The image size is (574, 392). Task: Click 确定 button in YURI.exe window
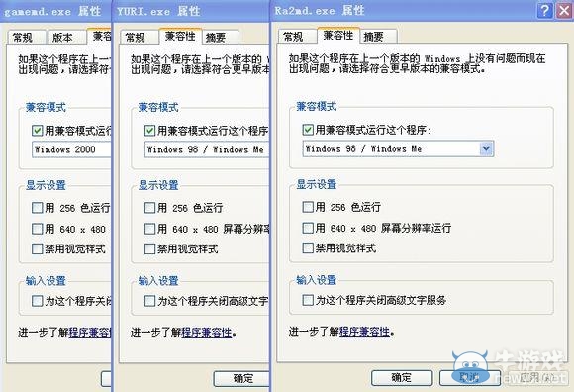coord(242,378)
